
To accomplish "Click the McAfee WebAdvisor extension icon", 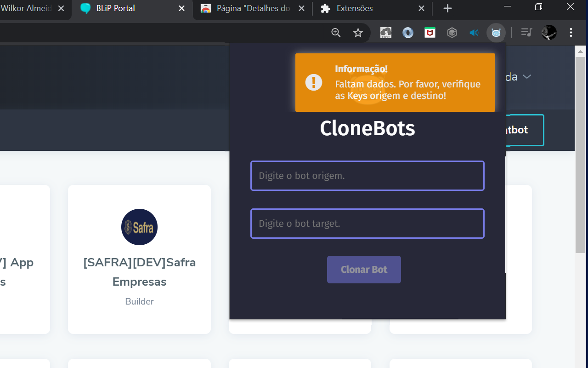I will point(430,33).
